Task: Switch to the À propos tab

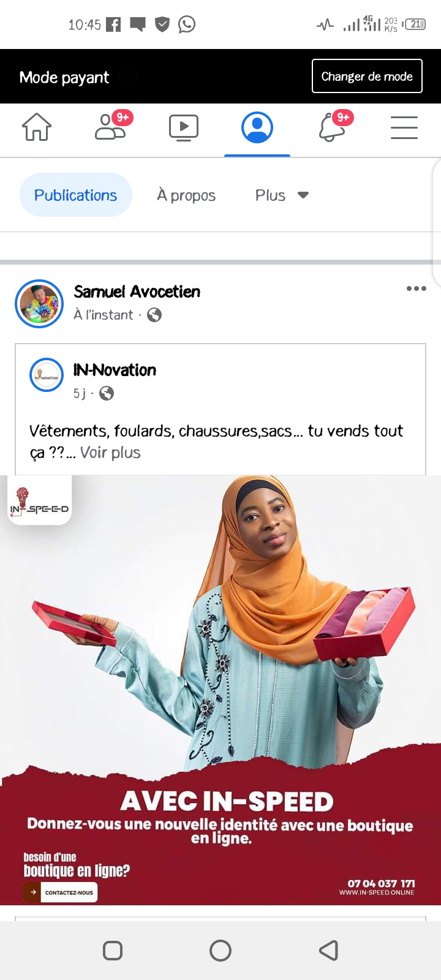Action: click(x=186, y=195)
